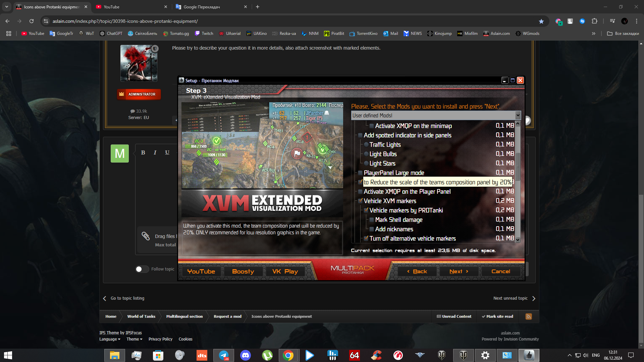This screenshot has height=362, width=644.
Task: Open File Explorer from the taskbar
Action: point(115,355)
